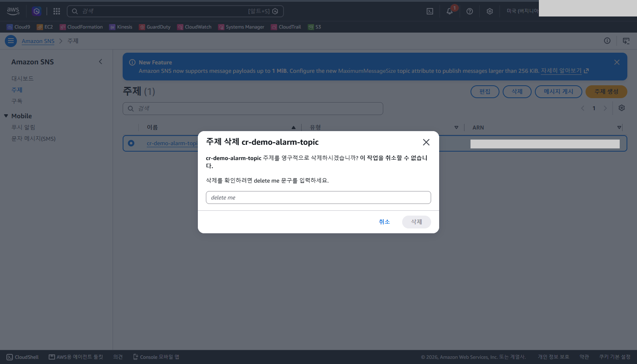Click the dialog's 삭제 confirm button

[417, 222]
